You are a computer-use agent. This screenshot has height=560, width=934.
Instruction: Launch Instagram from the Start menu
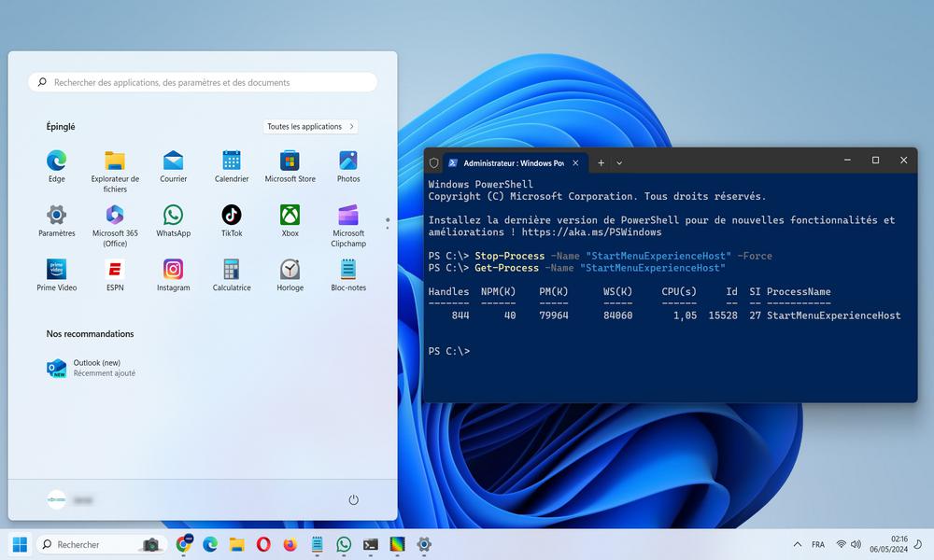coord(174,271)
